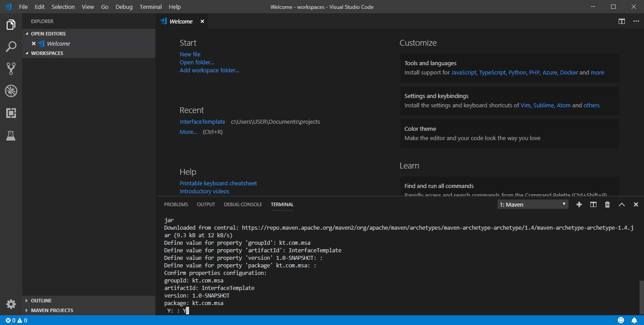Open the Search view in activity bar
This screenshot has height=325, width=644.
pyautogui.click(x=11, y=47)
